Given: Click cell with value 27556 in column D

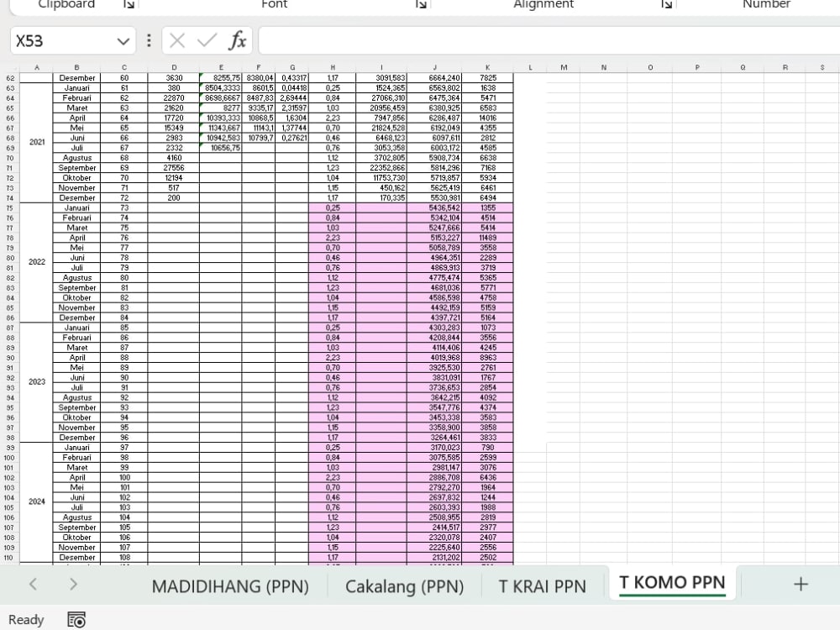Looking at the screenshot, I should tap(174, 168).
